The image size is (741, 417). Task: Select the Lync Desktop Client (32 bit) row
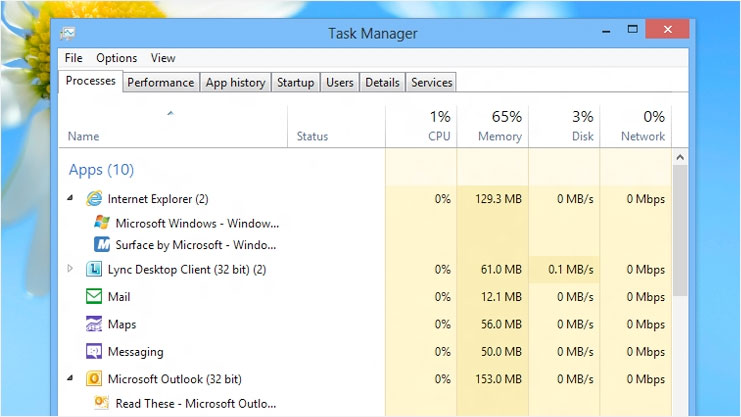click(365, 269)
